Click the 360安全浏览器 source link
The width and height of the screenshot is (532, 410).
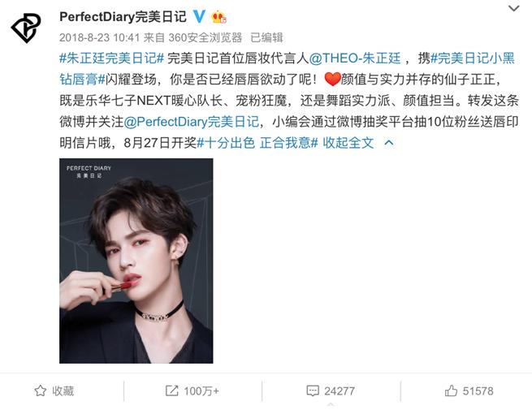point(205,37)
